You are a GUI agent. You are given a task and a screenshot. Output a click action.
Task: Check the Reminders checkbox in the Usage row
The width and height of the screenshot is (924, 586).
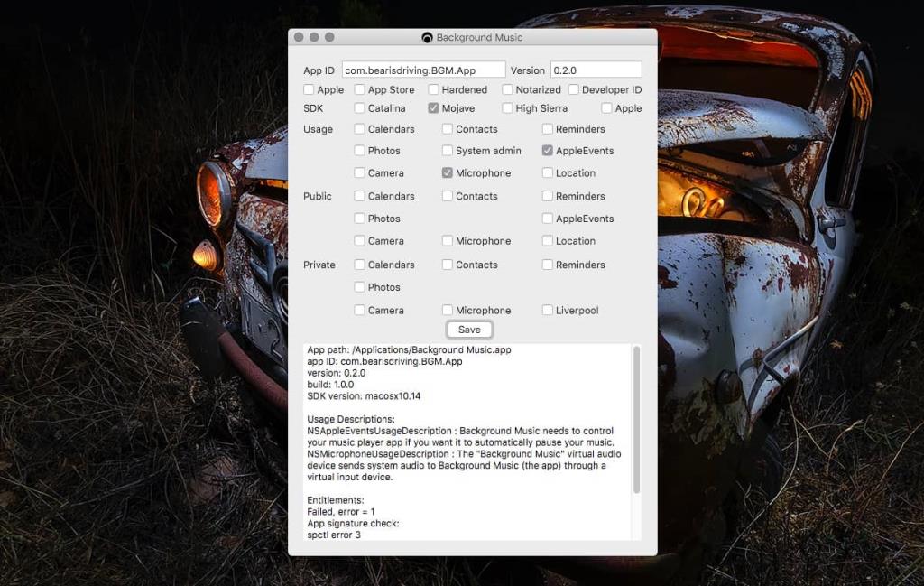click(546, 128)
